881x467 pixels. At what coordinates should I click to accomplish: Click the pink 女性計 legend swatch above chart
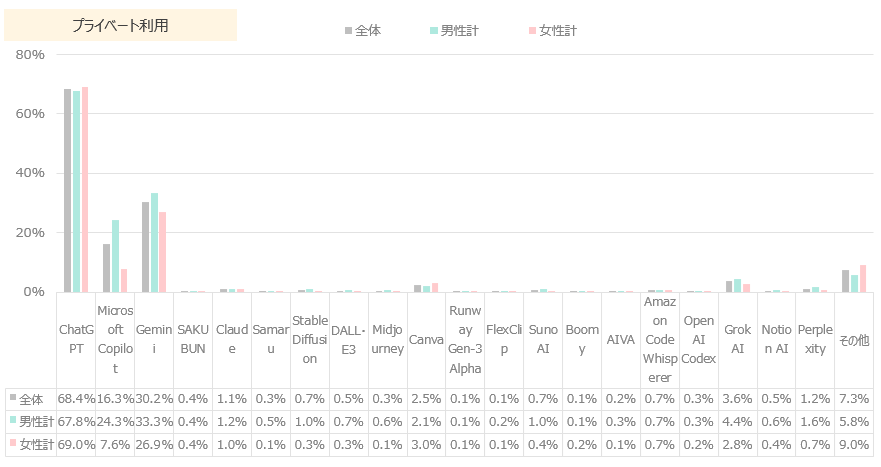(x=532, y=31)
